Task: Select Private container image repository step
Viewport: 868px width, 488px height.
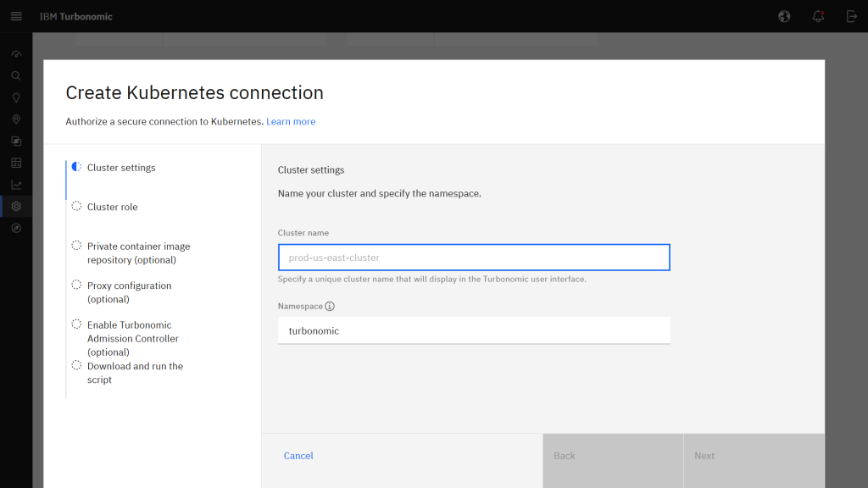Action: [x=138, y=252]
